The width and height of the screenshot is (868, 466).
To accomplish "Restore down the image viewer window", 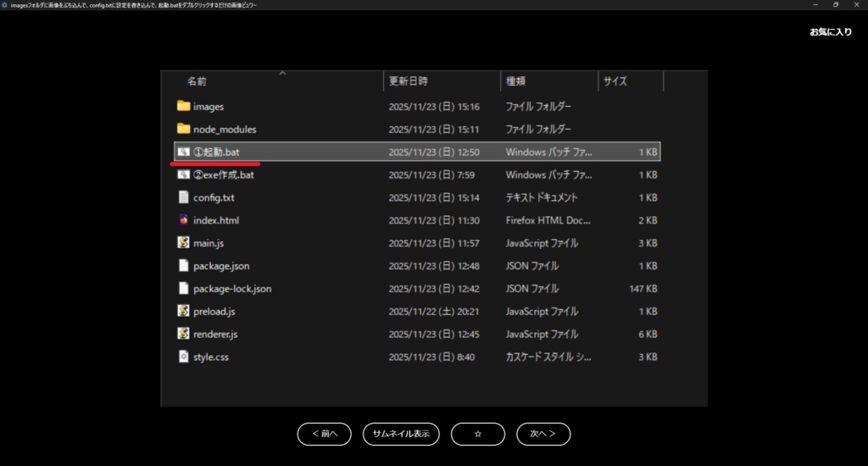I will [x=835, y=5].
